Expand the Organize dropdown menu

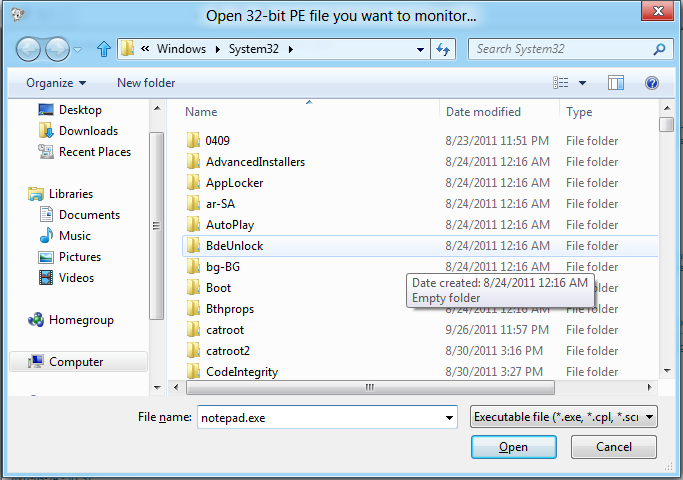tap(56, 83)
